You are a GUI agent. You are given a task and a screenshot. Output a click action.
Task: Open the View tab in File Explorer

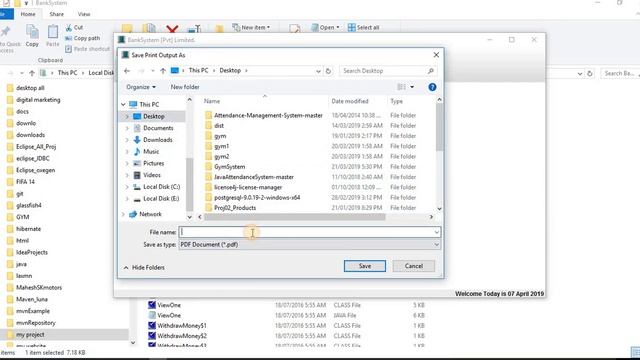coord(84,14)
